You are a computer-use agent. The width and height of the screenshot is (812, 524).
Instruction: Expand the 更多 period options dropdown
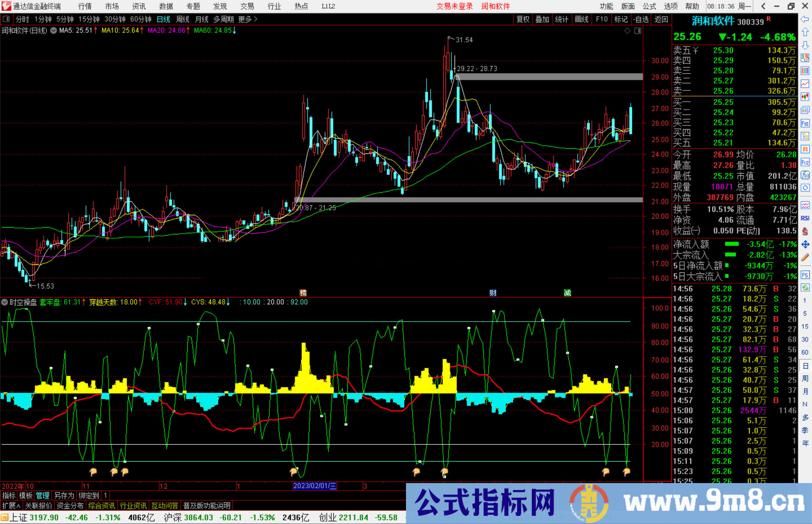click(245, 19)
